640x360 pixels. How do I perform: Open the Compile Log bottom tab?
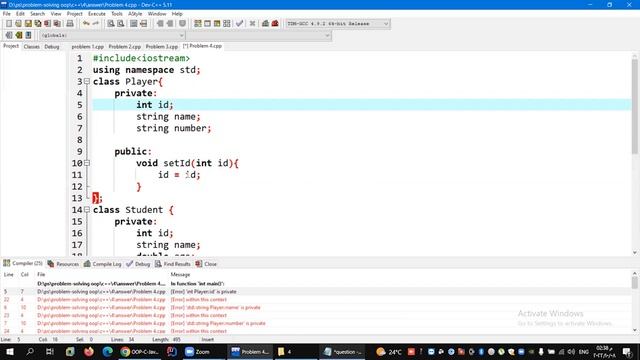click(x=103, y=264)
